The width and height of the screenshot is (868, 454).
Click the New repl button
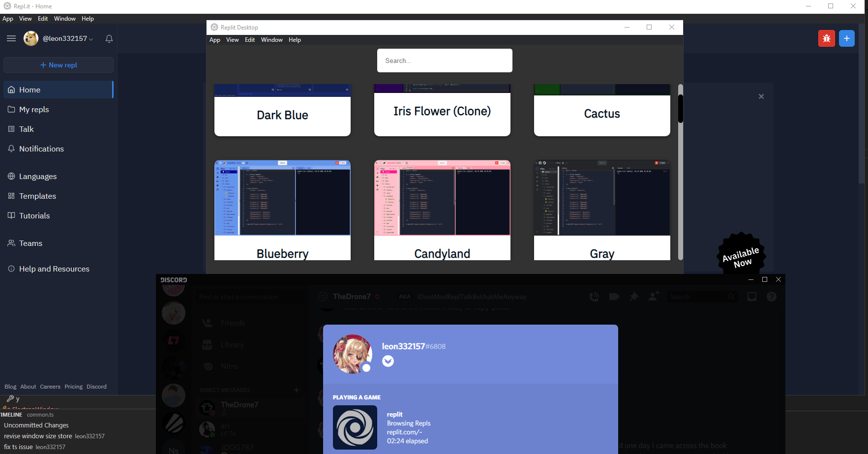coord(59,65)
